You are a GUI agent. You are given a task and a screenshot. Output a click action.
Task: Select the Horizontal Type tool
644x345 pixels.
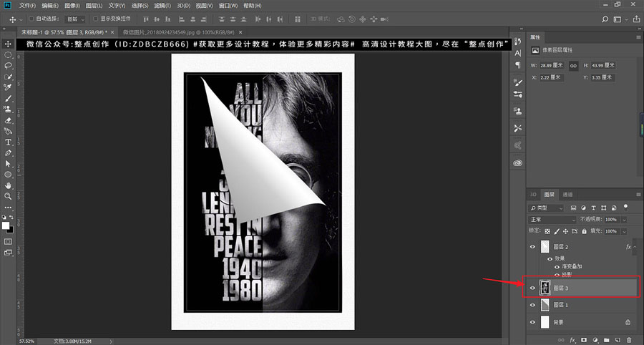coord(8,142)
